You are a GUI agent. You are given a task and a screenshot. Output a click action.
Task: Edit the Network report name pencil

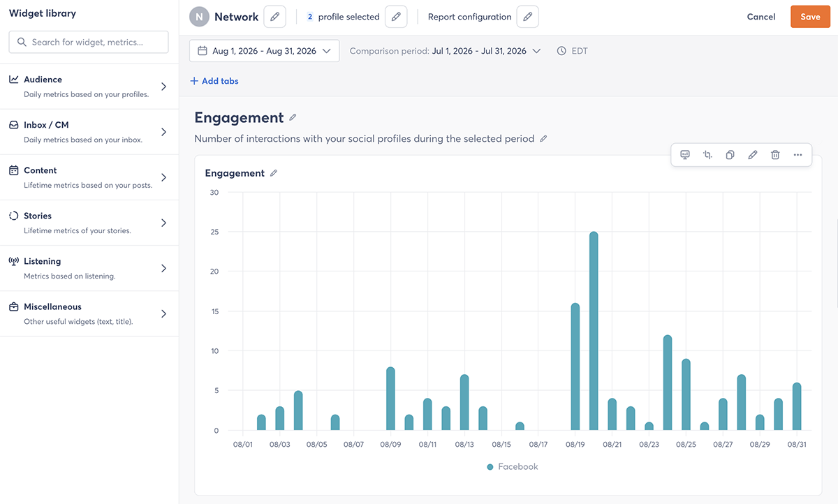[275, 17]
